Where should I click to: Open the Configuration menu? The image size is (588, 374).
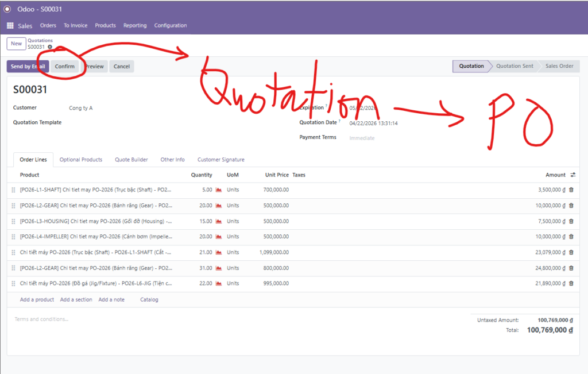tap(171, 26)
